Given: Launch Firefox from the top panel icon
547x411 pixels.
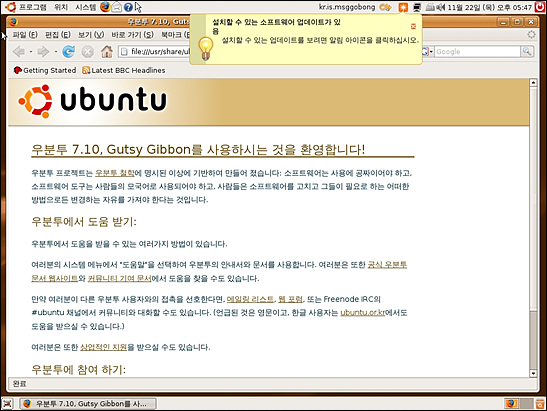Looking at the screenshot, I should click(105, 7).
